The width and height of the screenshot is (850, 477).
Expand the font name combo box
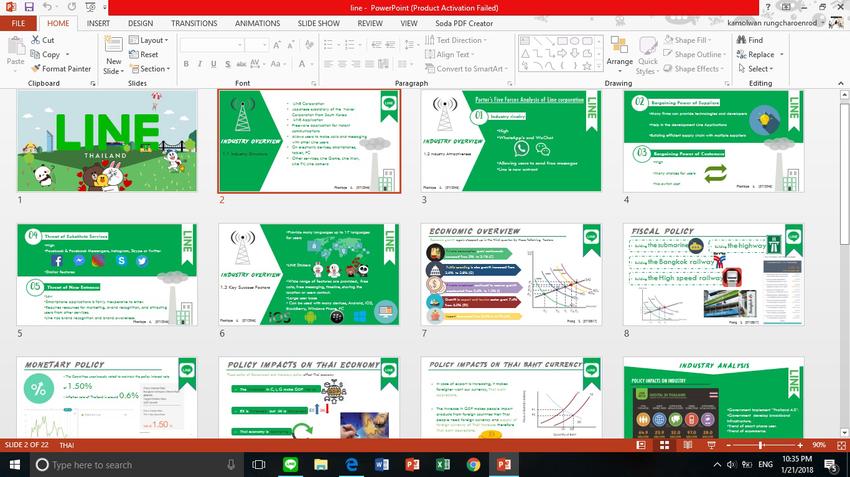click(x=240, y=45)
